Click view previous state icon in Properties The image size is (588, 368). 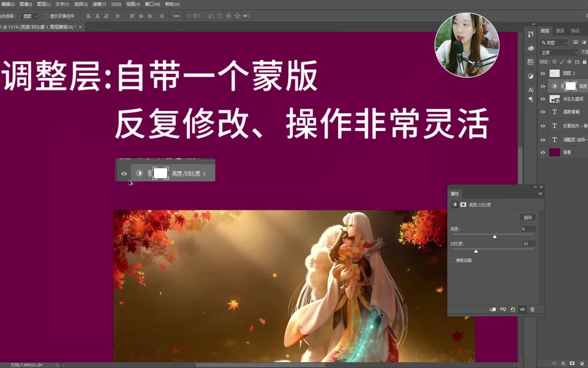pos(503,309)
